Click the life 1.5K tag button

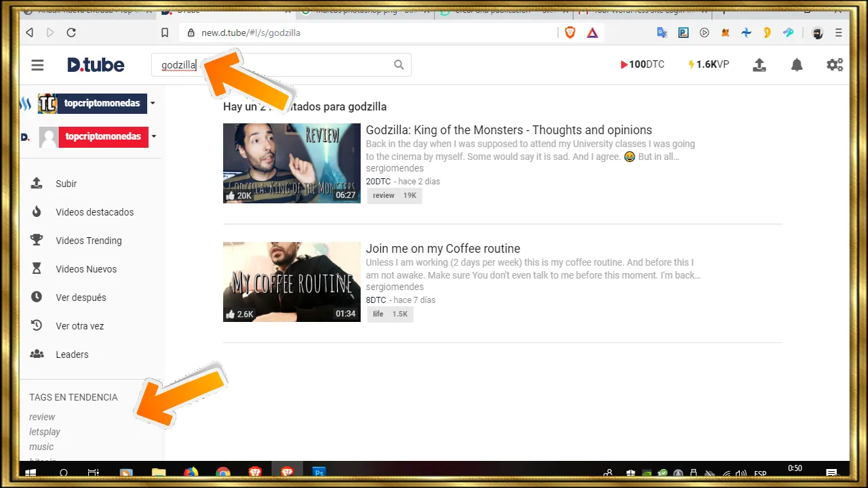click(x=390, y=314)
